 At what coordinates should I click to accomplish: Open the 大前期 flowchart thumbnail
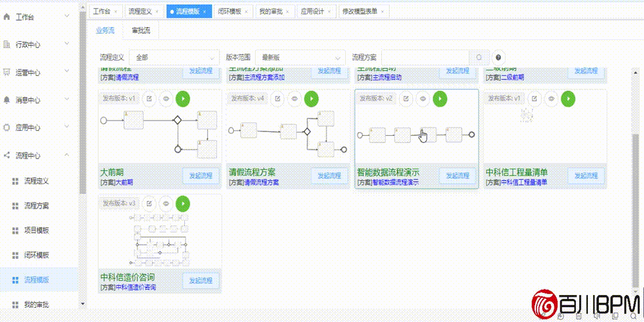click(x=160, y=135)
